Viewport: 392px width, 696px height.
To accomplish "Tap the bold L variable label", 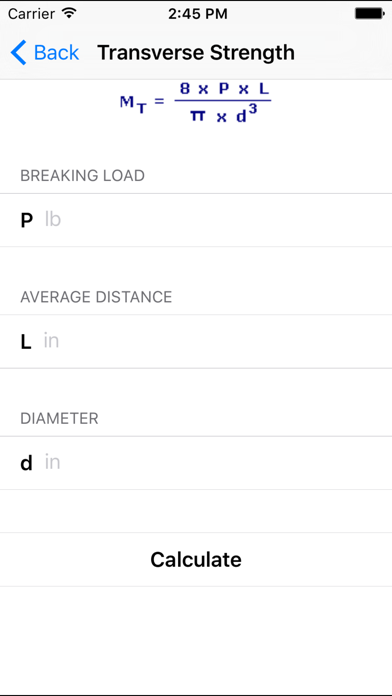I will pyautogui.click(x=26, y=342).
